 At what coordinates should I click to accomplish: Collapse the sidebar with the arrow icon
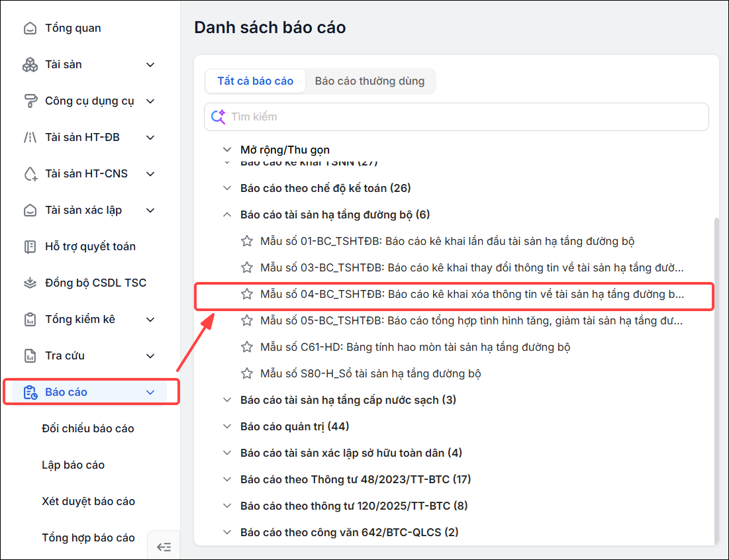click(x=164, y=547)
